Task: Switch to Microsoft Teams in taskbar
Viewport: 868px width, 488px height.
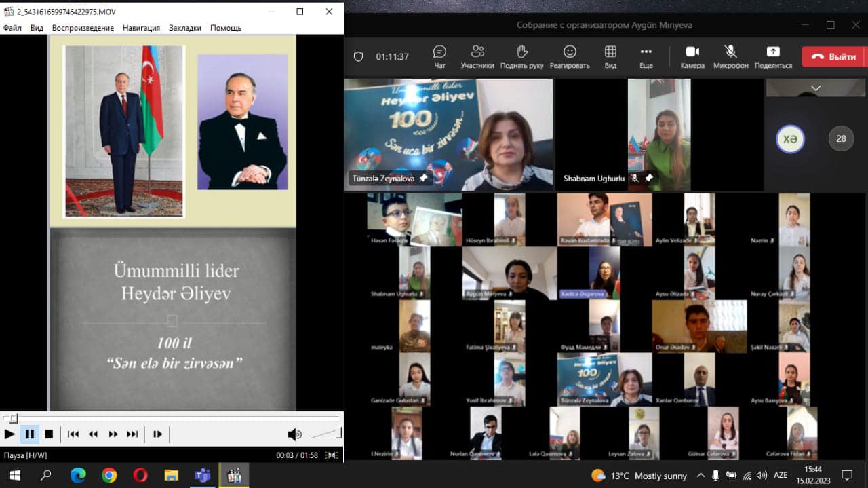Action: coord(203,475)
